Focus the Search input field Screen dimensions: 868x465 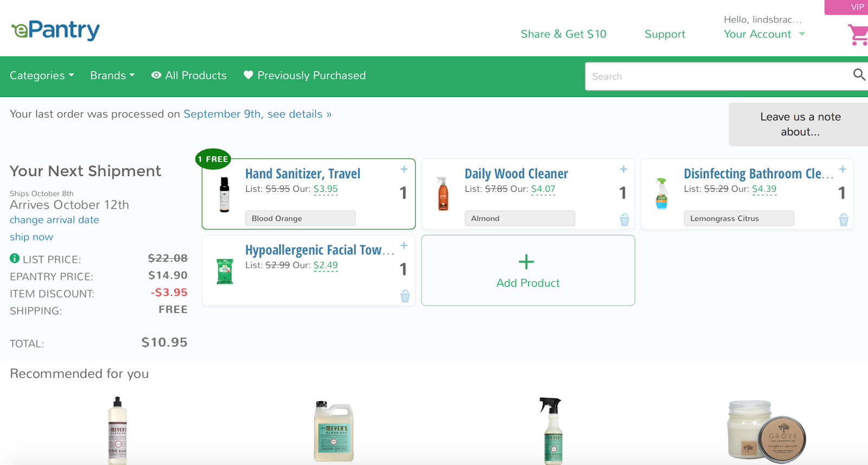(x=716, y=76)
